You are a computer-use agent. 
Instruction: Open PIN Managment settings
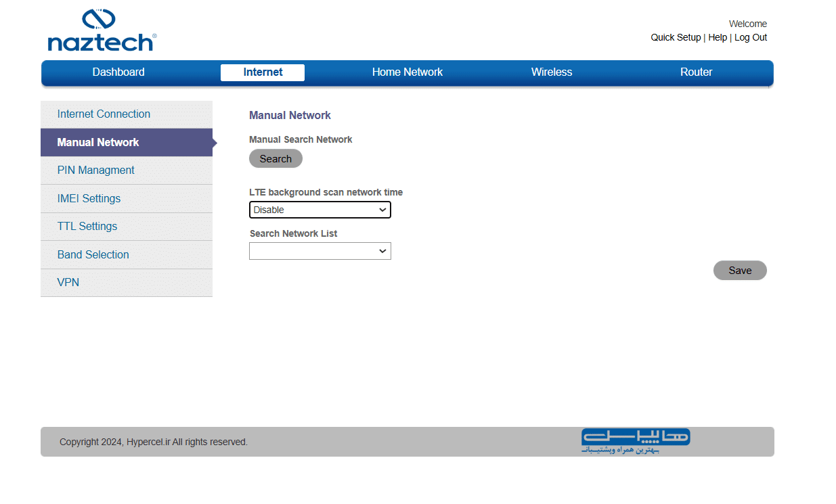point(95,170)
